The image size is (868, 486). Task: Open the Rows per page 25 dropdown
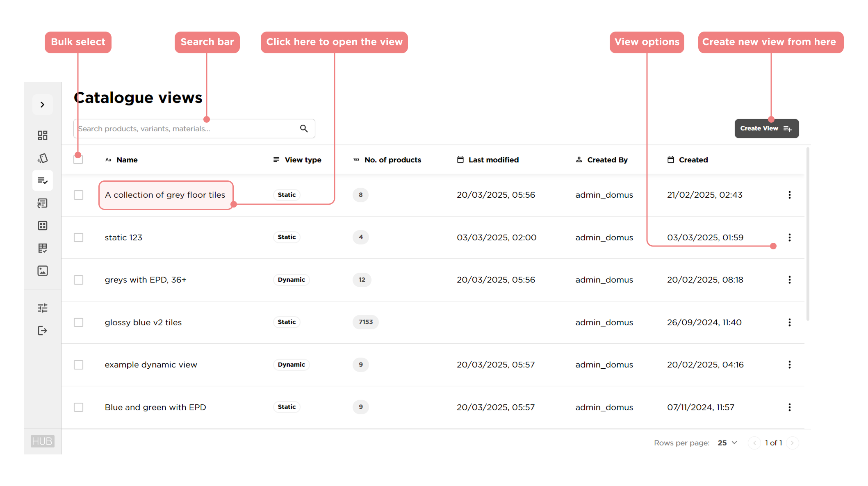pos(727,443)
